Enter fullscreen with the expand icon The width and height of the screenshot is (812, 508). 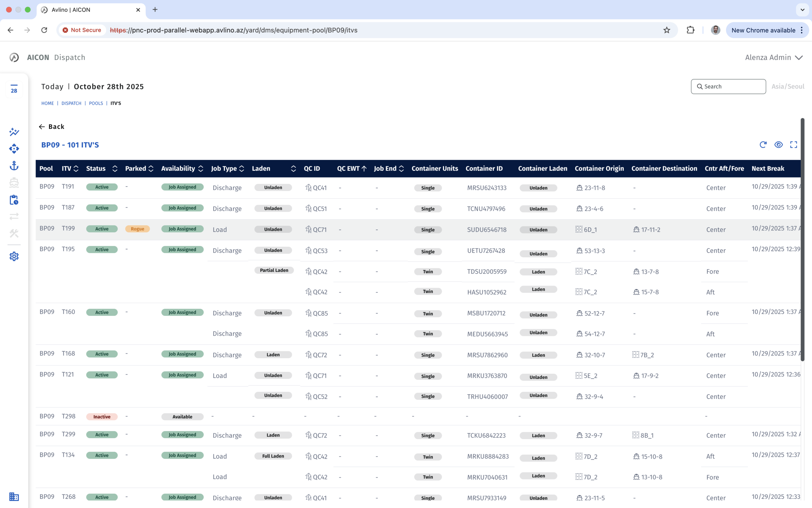794,145
